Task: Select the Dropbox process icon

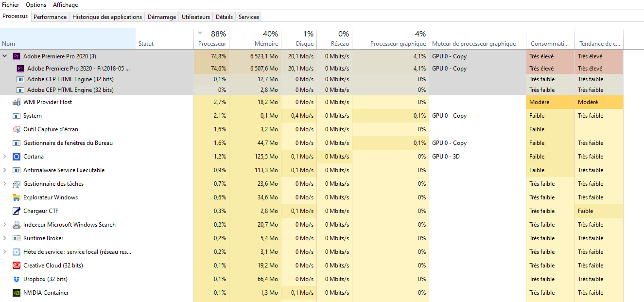Action: click(x=17, y=279)
